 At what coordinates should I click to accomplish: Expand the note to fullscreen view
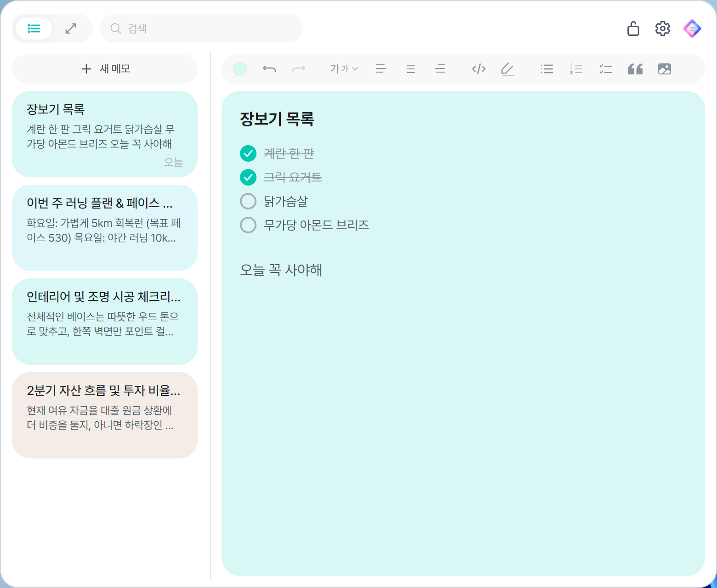tap(70, 28)
